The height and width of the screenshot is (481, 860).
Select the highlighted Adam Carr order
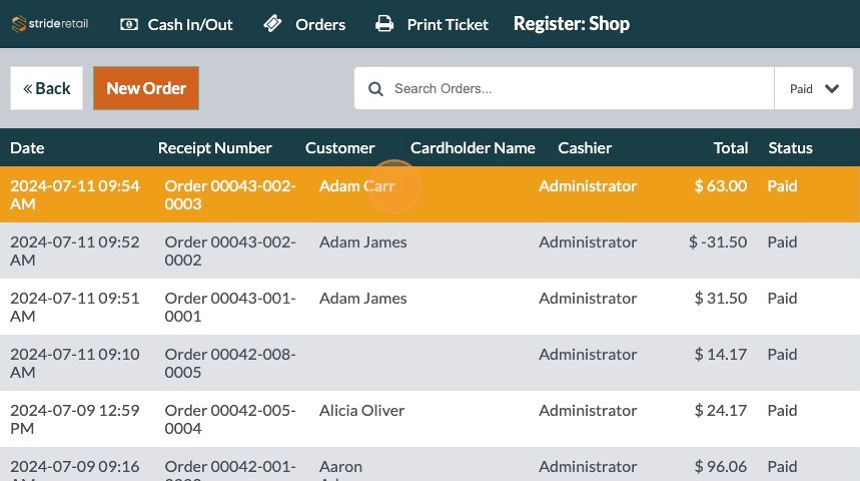[430, 194]
